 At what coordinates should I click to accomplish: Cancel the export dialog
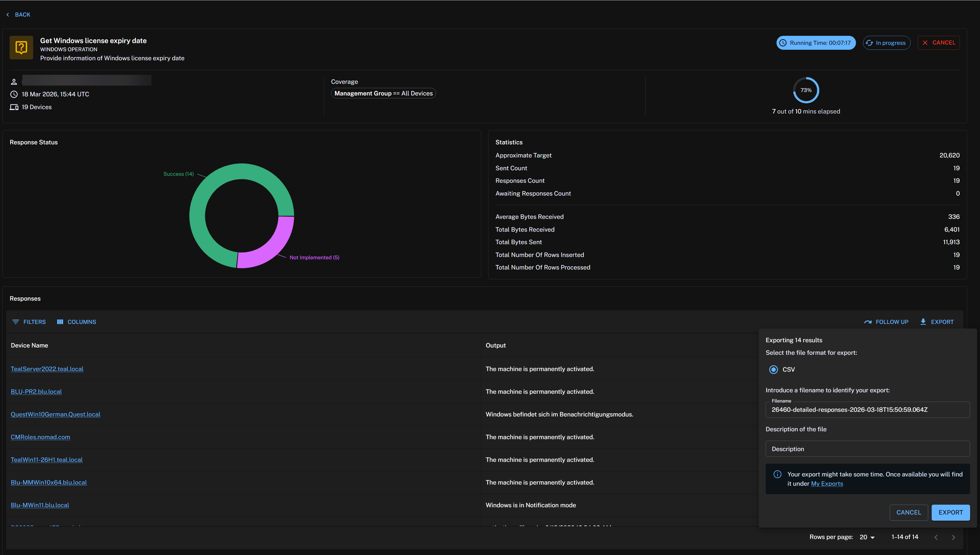[x=908, y=513]
